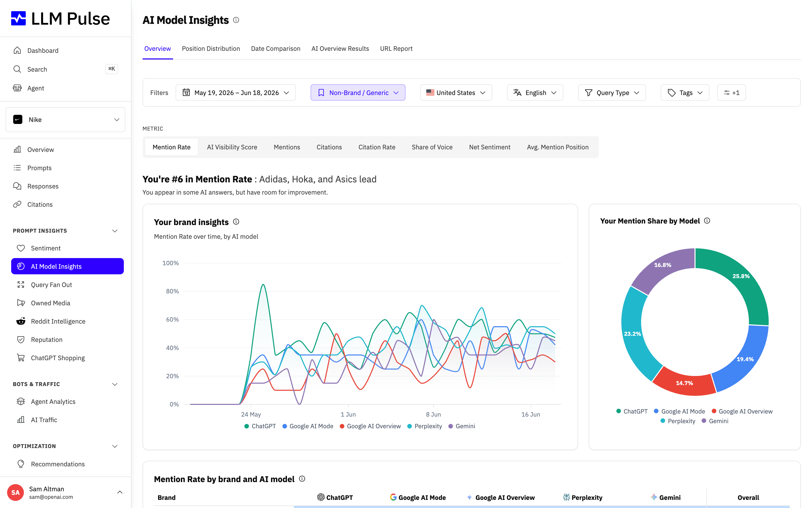Viewport: 812px width, 508px height.
Task: Click the red 14.7% donut segment
Action: click(x=685, y=383)
